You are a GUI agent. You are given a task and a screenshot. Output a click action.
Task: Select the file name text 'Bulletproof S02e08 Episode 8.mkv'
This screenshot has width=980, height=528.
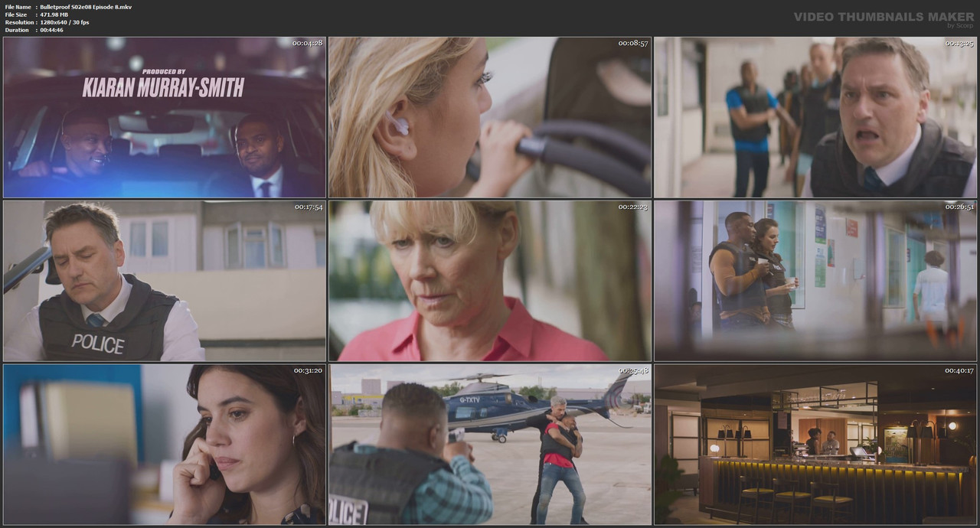[x=86, y=7]
